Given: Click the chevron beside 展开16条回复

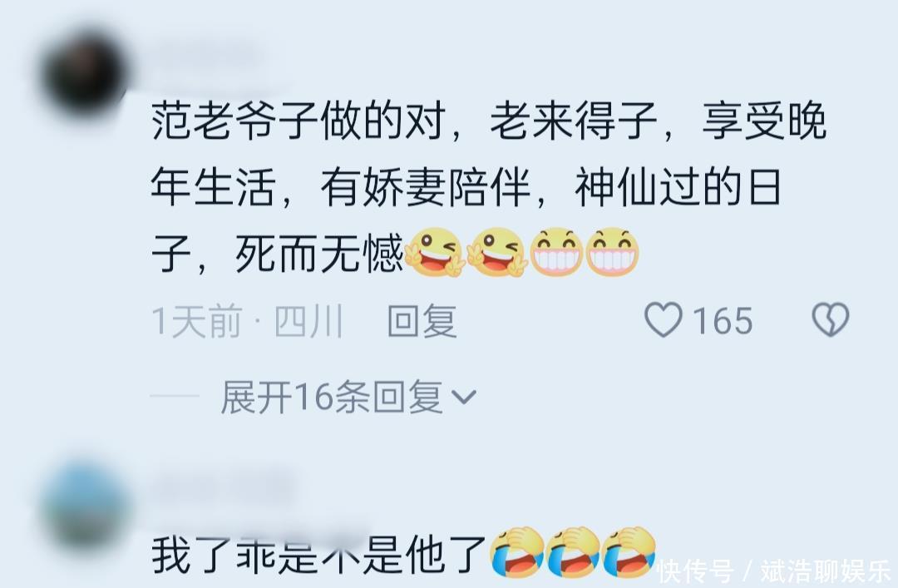Looking at the screenshot, I should pyautogui.click(x=464, y=397).
